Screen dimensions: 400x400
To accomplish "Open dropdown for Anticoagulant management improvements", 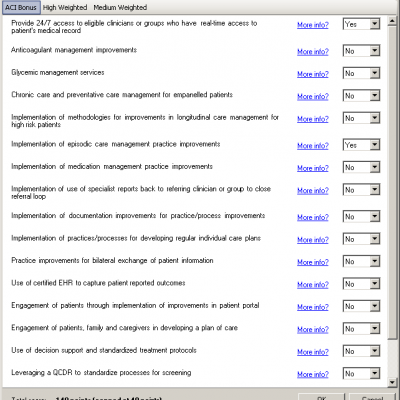I will (x=362, y=51).
